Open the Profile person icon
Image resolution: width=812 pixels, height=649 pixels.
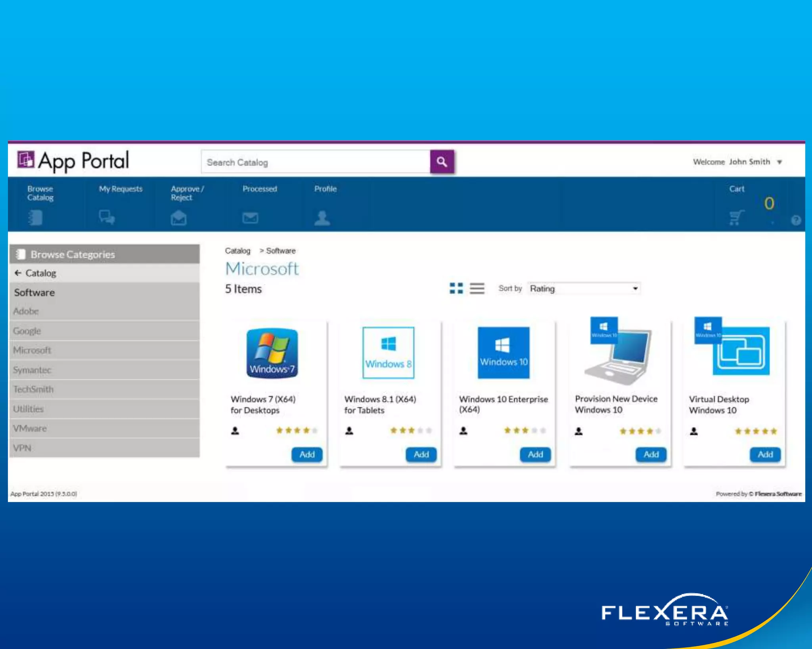point(322,218)
